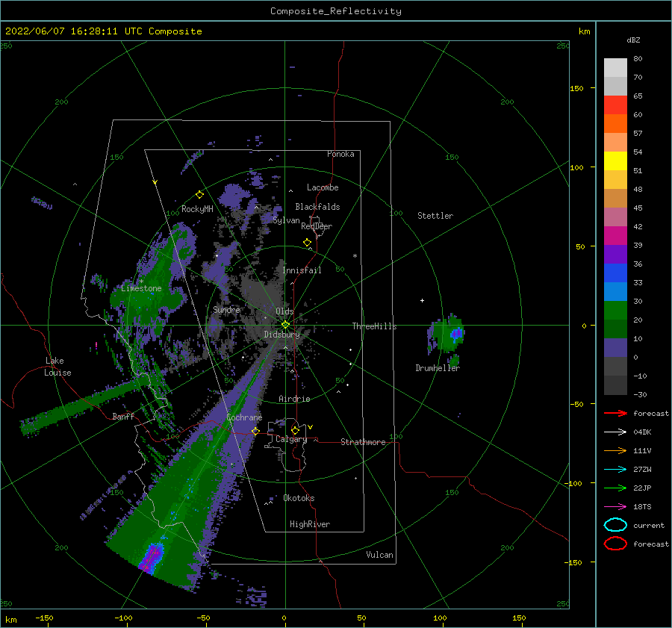672x628 pixels.
Task: Click the Blackfalds city label
Action: (x=317, y=207)
